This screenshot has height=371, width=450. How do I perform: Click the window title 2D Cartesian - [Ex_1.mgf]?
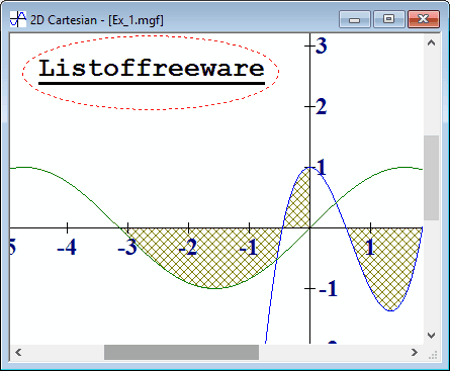pyautogui.click(x=97, y=20)
